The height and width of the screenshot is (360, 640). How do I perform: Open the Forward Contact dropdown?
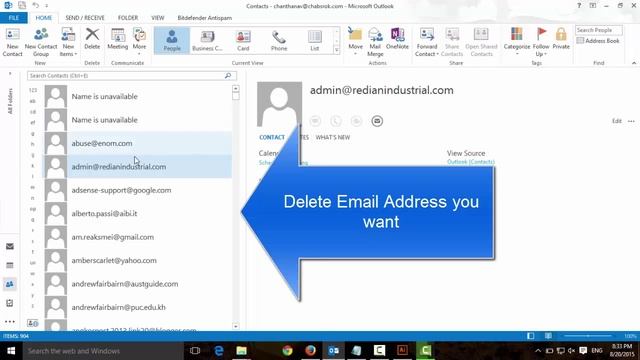point(427,42)
